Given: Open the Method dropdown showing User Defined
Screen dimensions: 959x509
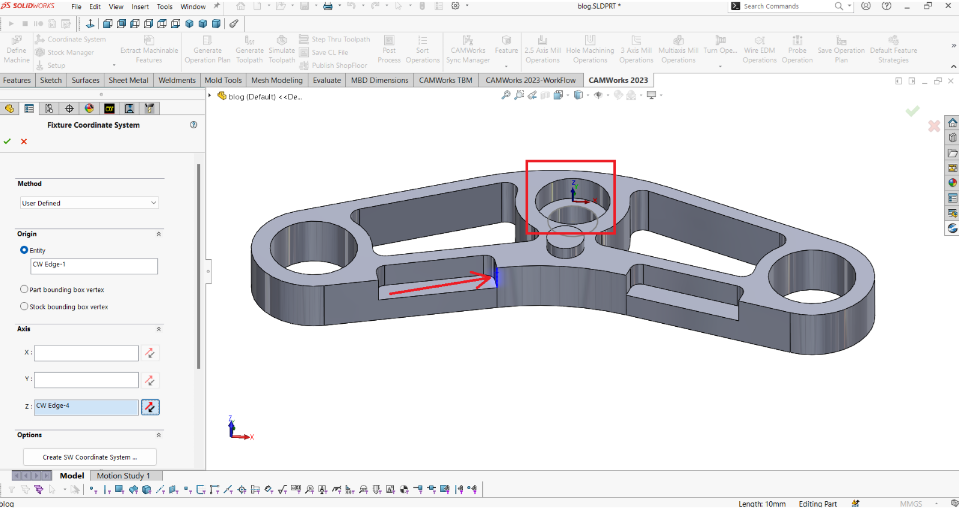Looking at the screenshot, I should click(x=89, y=203).
